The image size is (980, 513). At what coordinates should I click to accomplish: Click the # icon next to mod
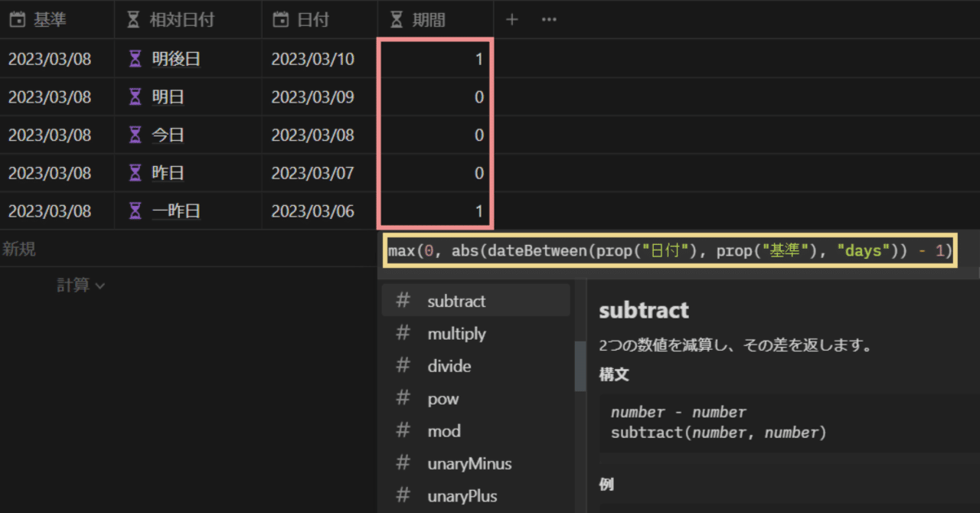tap(403, 430)
